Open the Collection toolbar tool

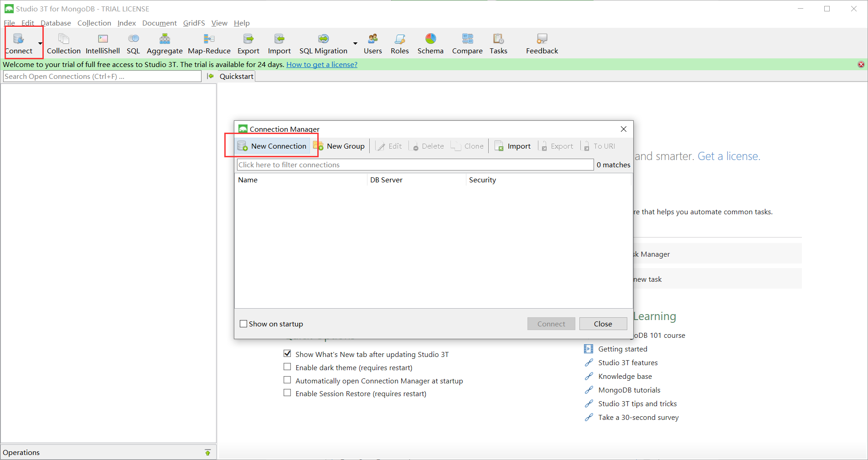point(63,43)
